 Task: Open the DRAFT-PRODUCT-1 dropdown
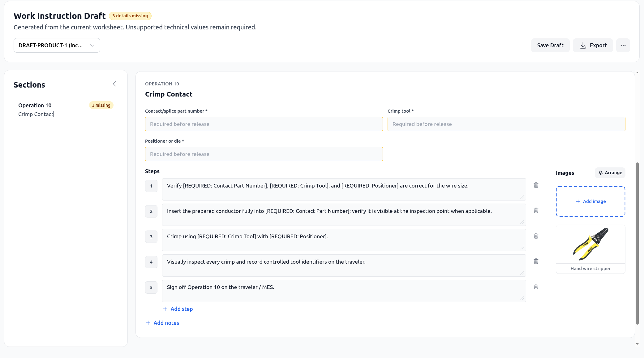[x=57, y=45]
